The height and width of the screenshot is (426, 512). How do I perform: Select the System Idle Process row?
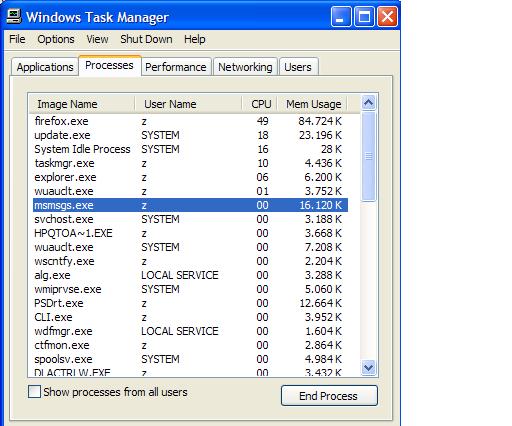point(190,149)
